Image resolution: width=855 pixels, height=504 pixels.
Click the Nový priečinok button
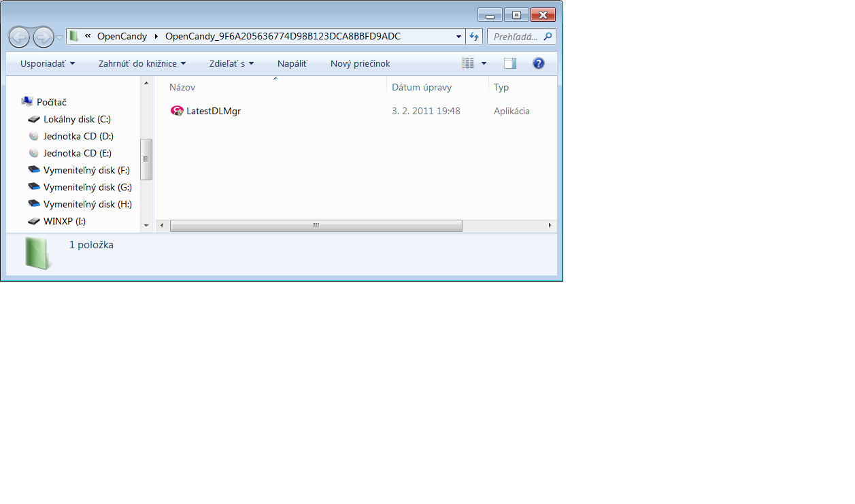tap(360, 63)
